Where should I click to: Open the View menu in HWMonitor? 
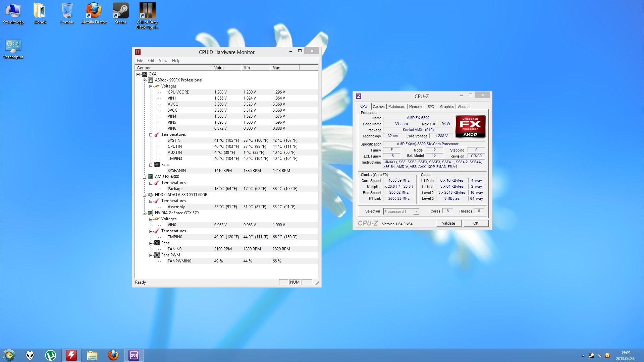[x=163, y=61]
